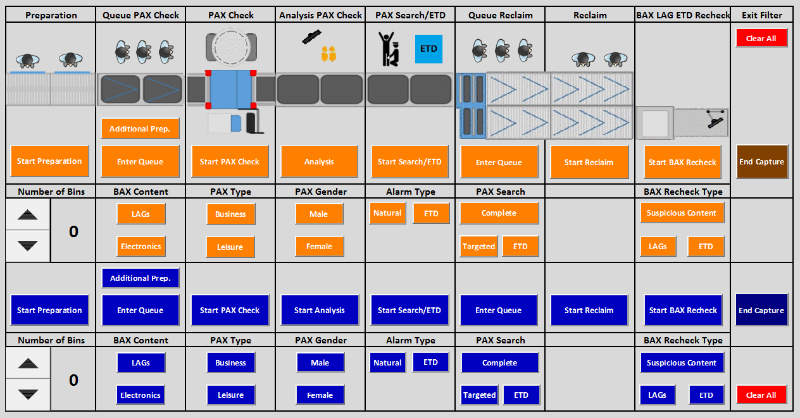Screen dimensions: 800x418
Task: Choose orange Business as PAX Type
Action: [230, 214]
